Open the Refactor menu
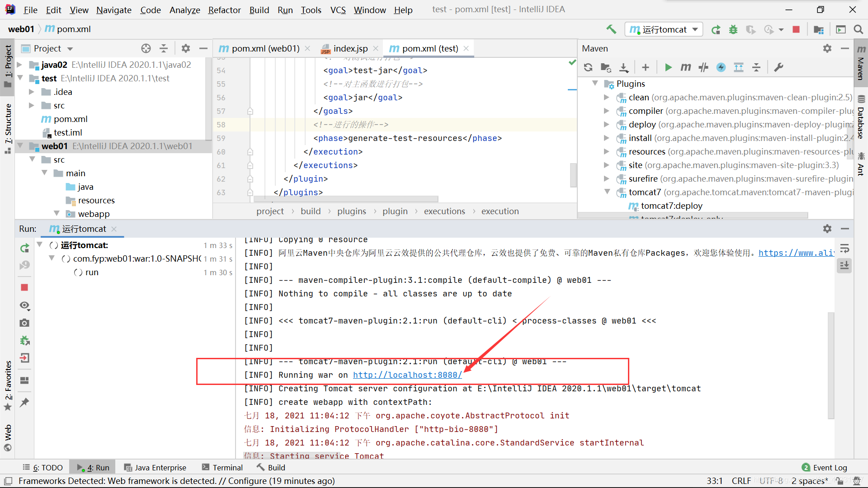Screen dimensions: 868x488 click(224, 9)
